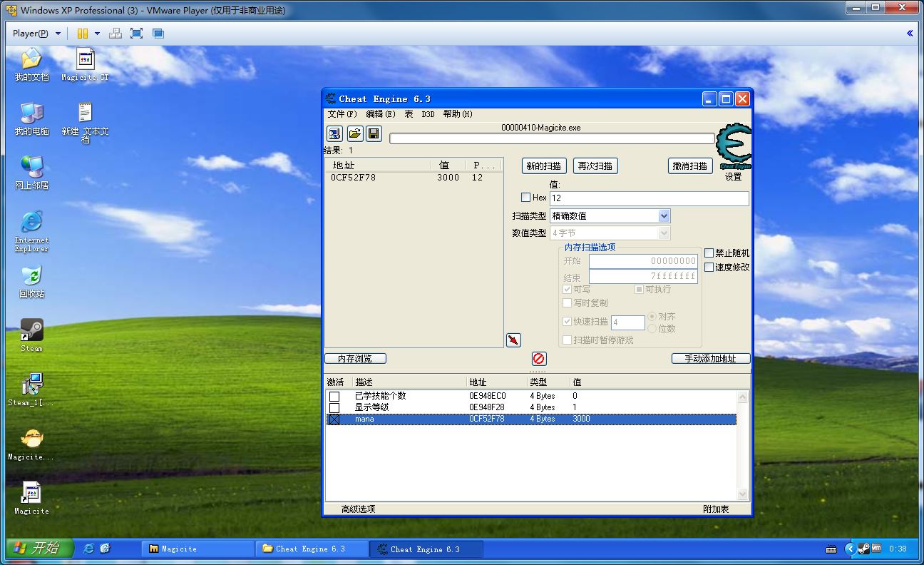Select the 回收站 recycle bin icon
This screenshot has width=924, height=565.
click(31, 282)
